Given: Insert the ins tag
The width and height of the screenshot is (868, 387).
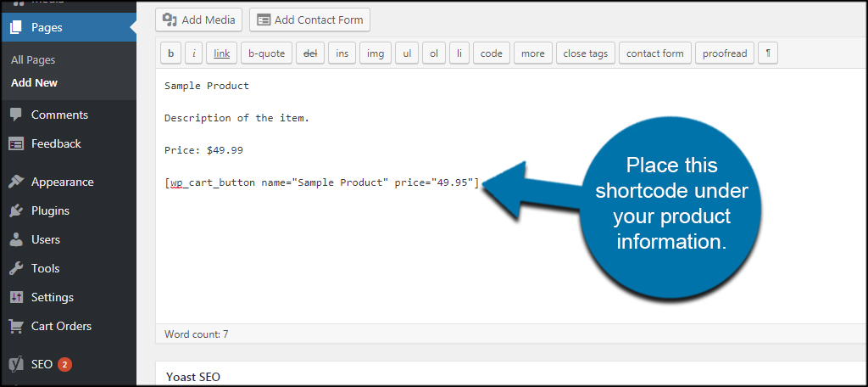Looking at the screenshot, I should pyautogui.click(x=342, y=53).
